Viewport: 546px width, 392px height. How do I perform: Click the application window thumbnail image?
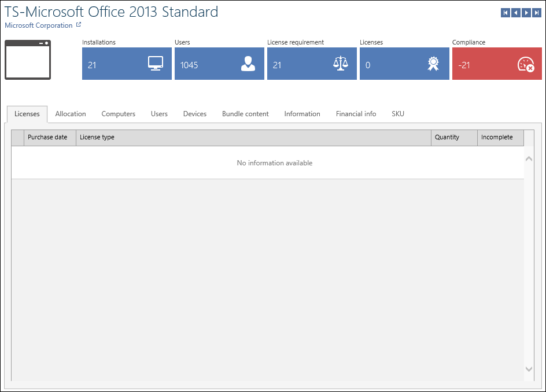(28, 60)
